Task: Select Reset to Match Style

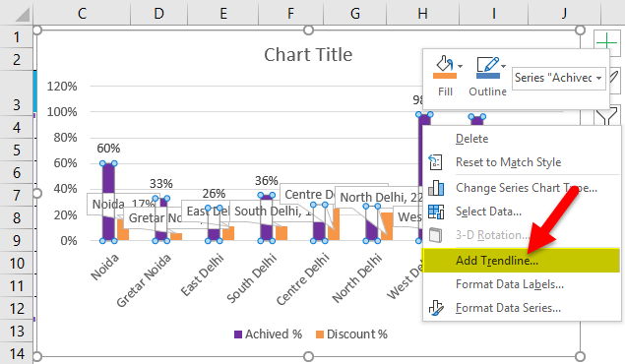Action: click(508, 162)
